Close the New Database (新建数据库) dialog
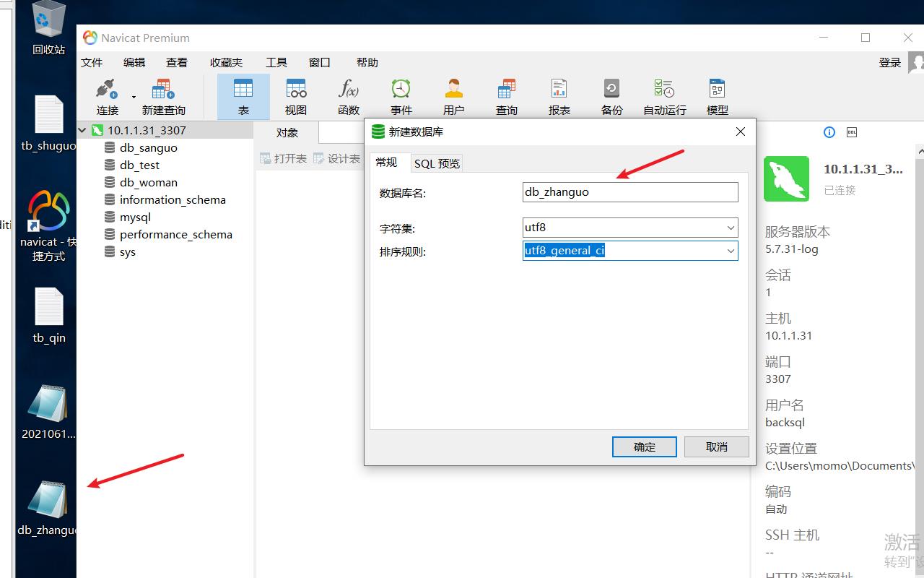This screenshot has height=578, width=924. 741,131
